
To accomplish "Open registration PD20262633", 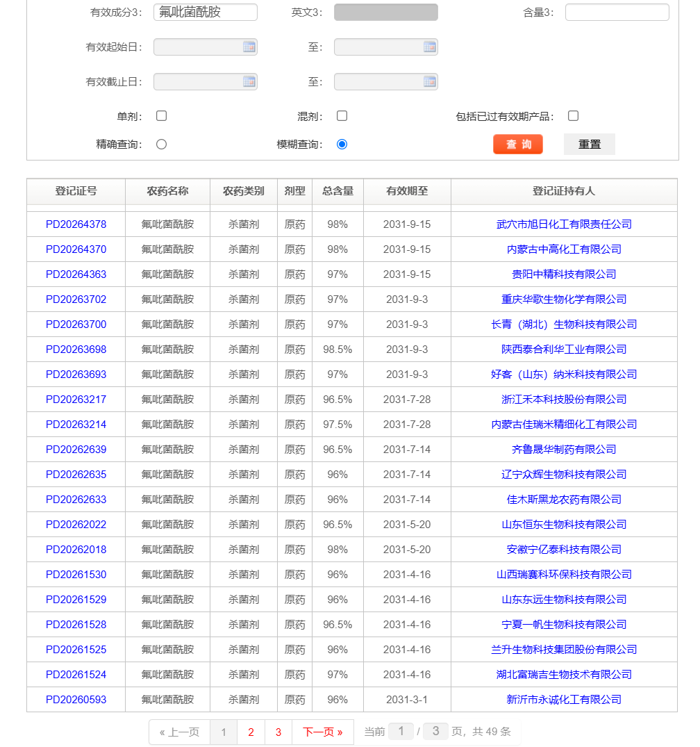I will (x=76, y=499).
